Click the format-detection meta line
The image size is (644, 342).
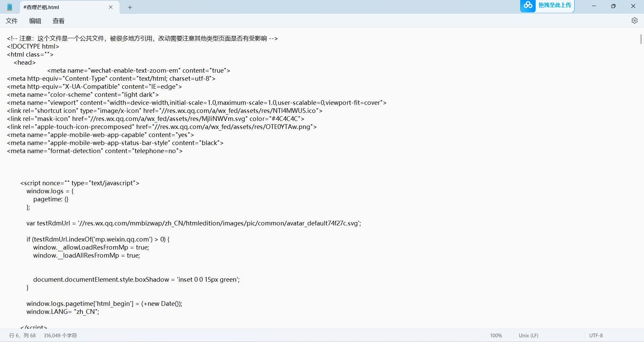click(x=95, y=151)
